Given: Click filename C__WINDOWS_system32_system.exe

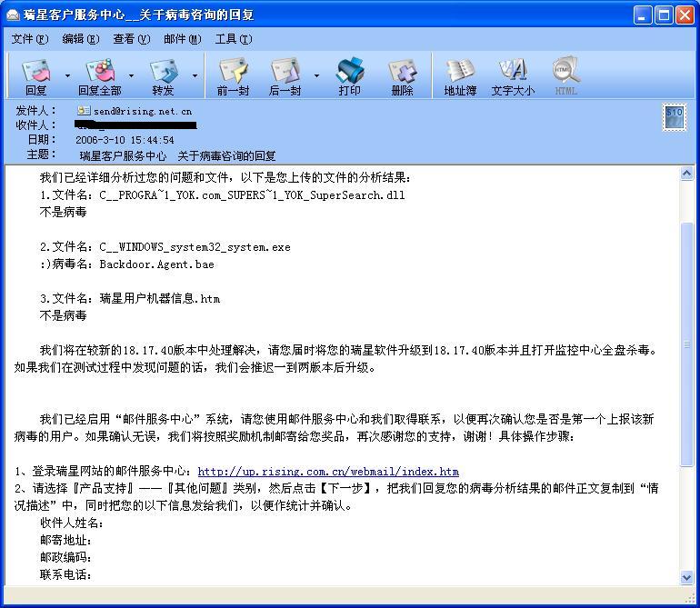Looking at the screenshot, I should coord(195,247).
